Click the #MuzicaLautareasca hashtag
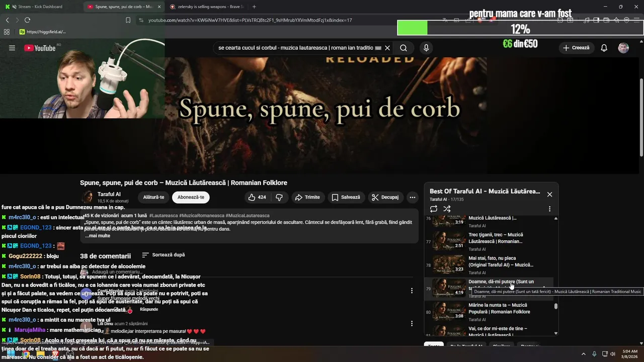The height and width of the screenshot is (362, 644). pyautogui.click(x=248, y=216)
